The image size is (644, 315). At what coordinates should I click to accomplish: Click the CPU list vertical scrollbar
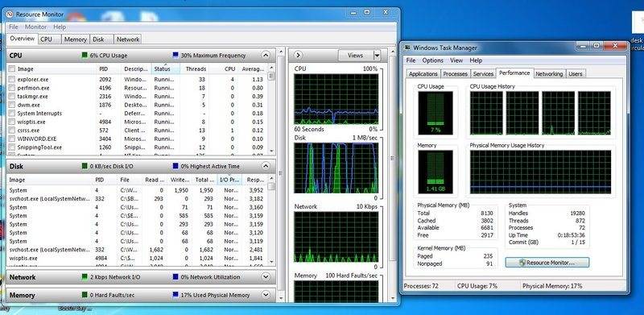(x=271, y=109)
